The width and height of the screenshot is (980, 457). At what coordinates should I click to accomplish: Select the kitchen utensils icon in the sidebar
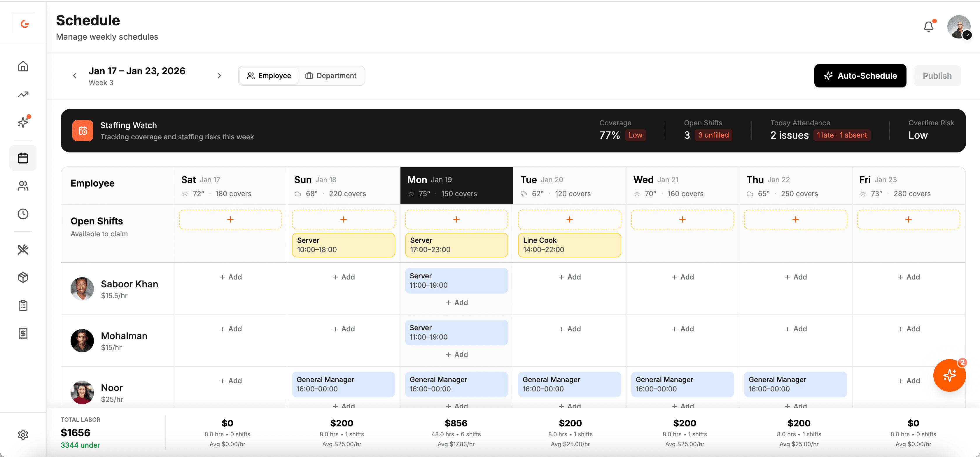[23, 249]
